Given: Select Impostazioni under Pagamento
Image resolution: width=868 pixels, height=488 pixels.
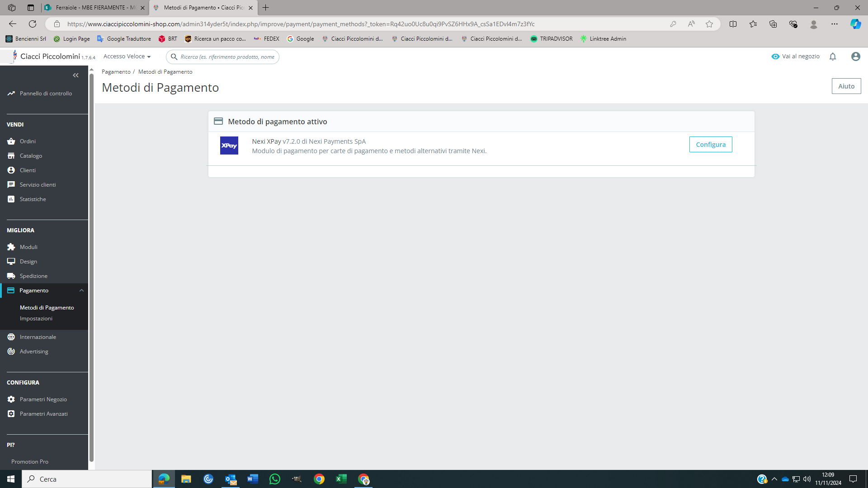Looking at the screenshot, I should click(36, 319).
